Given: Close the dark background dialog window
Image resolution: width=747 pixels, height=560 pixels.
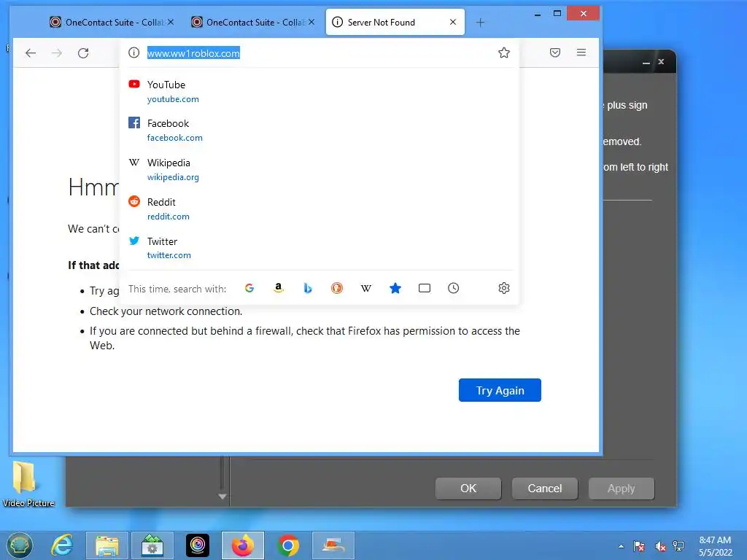Looking at the screenshot, I should [661, 61].
